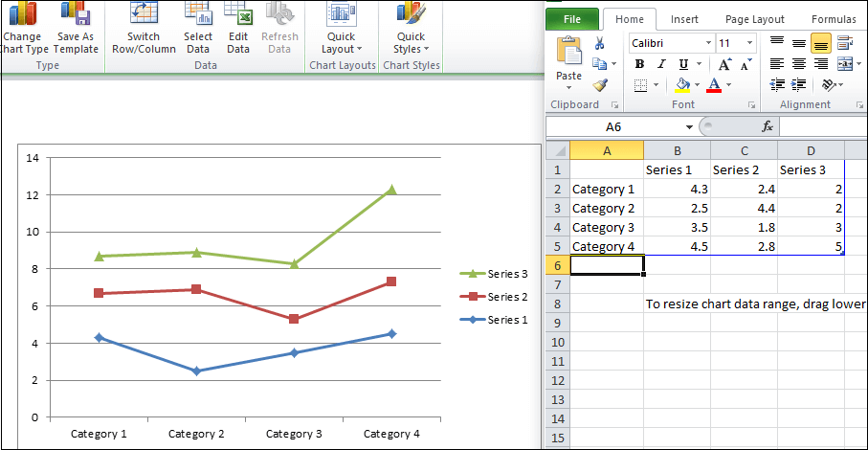Click the Series 1 legend entry
868x450 pixels.
tap(494, 320)
